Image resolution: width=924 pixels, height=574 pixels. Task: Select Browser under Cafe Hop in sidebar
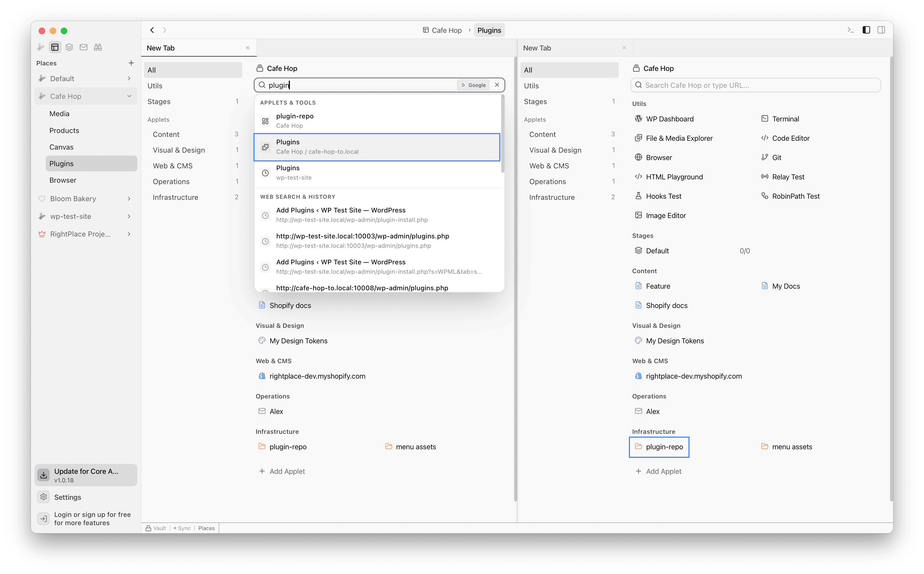(x=91, y=180)
